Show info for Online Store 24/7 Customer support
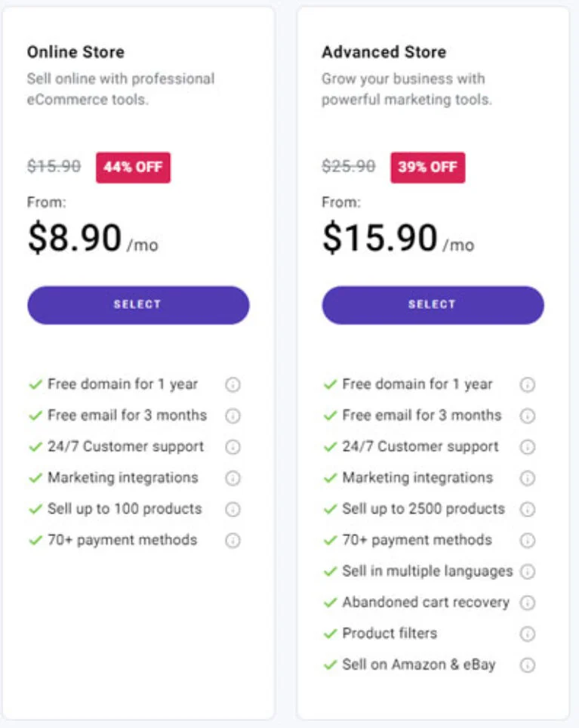 click(233, 446)
